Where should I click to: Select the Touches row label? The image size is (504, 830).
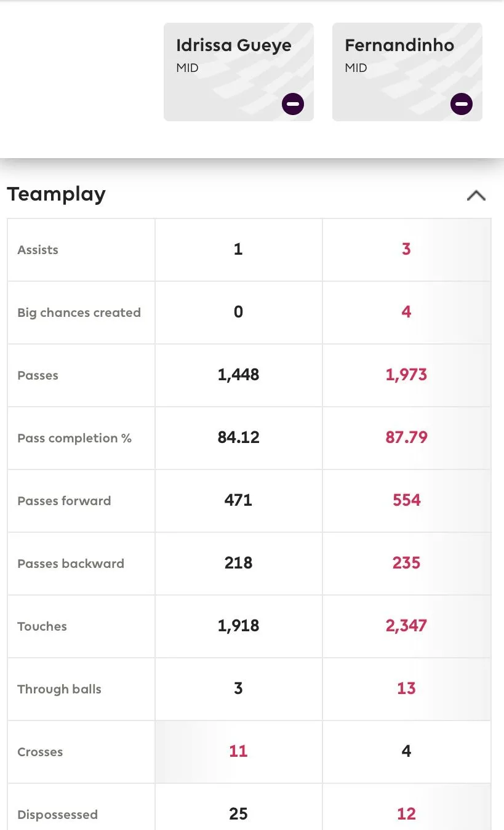click(42, 626)
